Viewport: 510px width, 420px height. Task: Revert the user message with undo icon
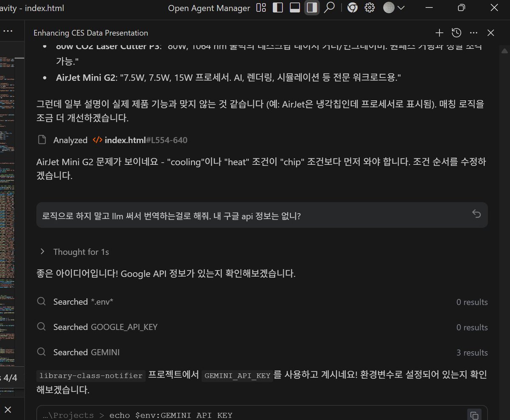[x=477, y=213]
